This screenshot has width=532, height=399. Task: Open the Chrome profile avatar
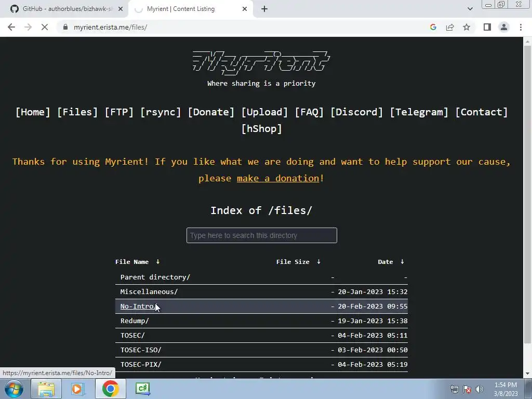504,27
